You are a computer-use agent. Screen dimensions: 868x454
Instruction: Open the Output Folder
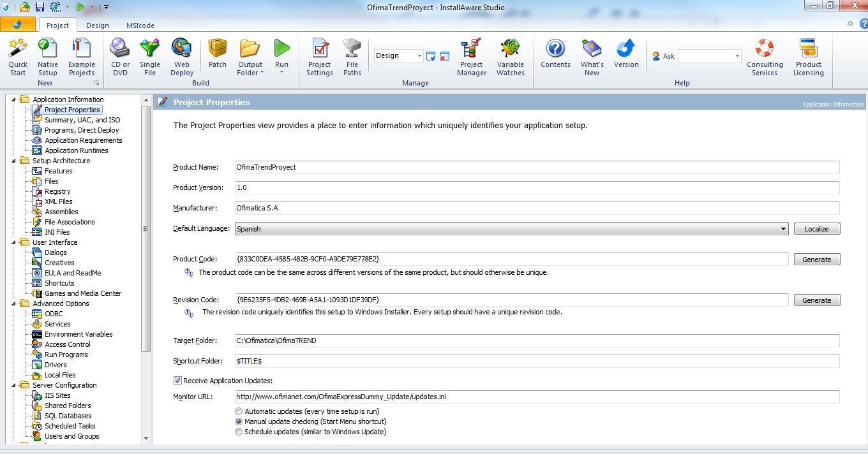coord(250,57)
